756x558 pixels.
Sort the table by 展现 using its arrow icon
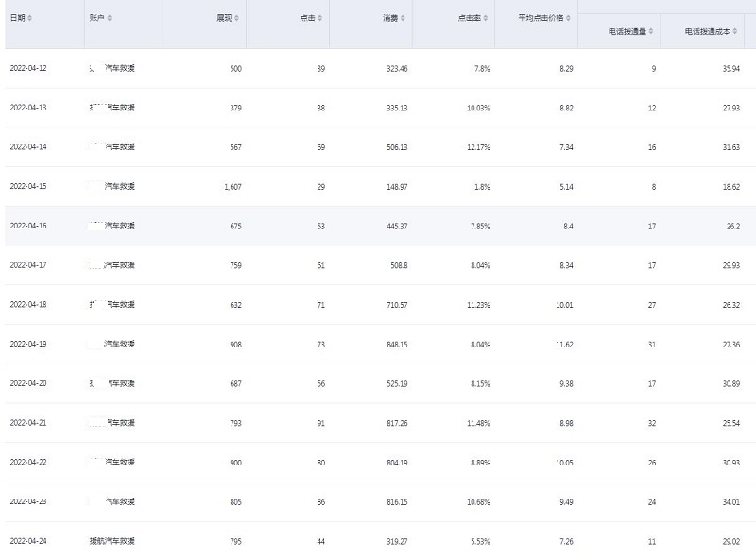236,18
